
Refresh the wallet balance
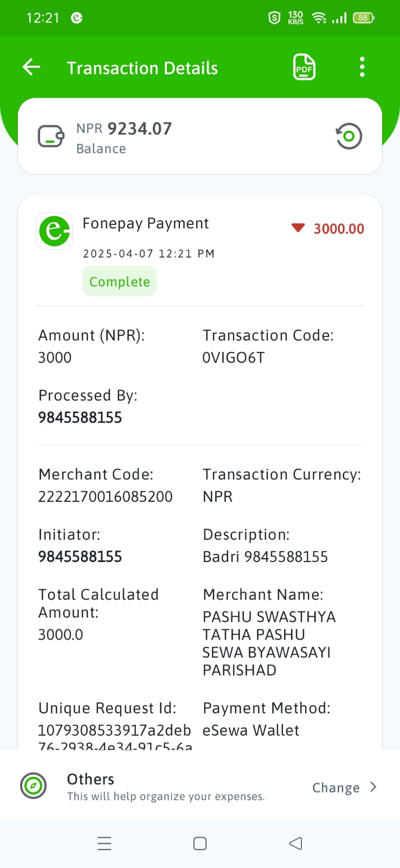tap(349, 136)
